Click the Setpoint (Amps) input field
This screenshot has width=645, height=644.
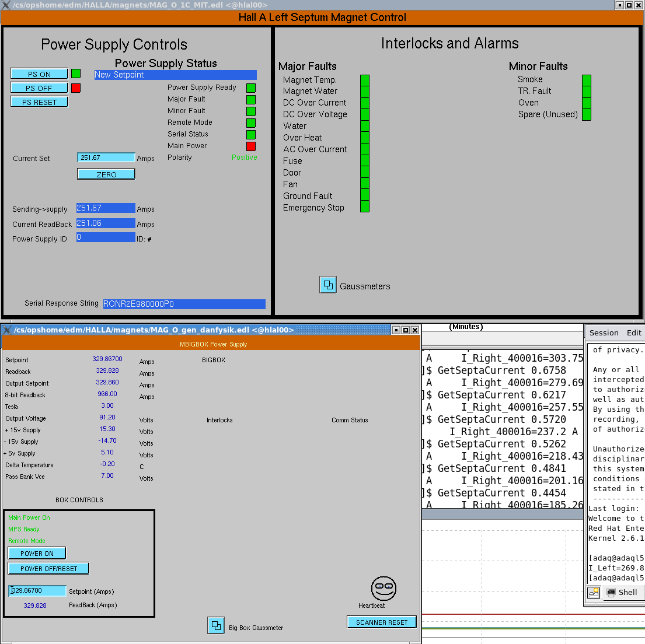37,590
